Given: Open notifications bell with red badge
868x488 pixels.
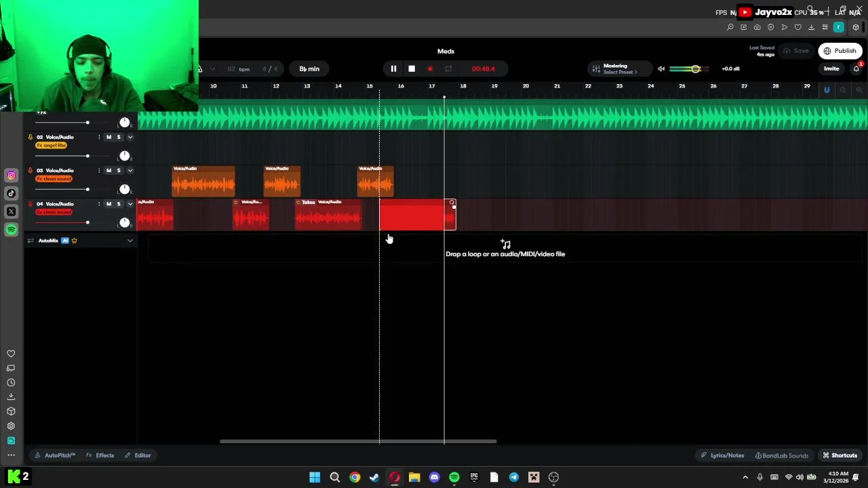Looking at the screenshot, I should 856,68.
